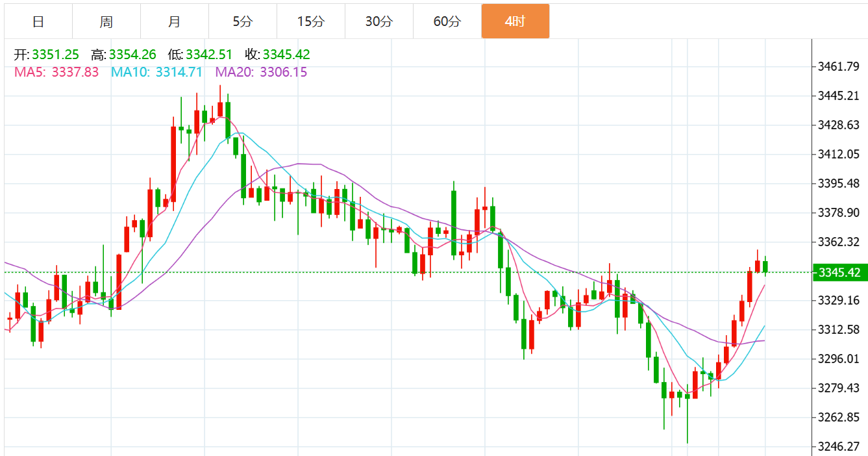The image size is (868, 456).
Task: Click the purple MA20 3306.15 label
Action: click(x=261, y=72)
